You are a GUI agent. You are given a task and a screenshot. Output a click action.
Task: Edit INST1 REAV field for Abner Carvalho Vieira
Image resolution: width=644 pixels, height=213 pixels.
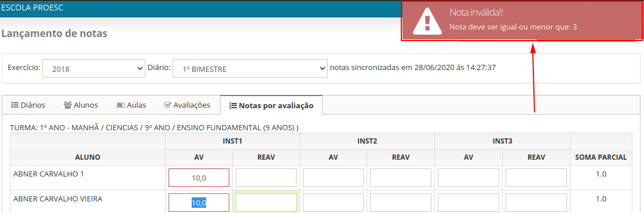point(266,203)
